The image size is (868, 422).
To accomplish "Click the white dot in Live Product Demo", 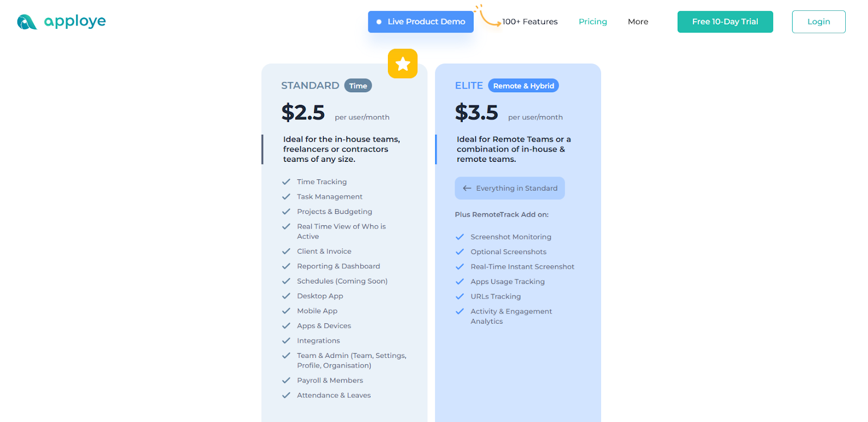I will [379, 22].
